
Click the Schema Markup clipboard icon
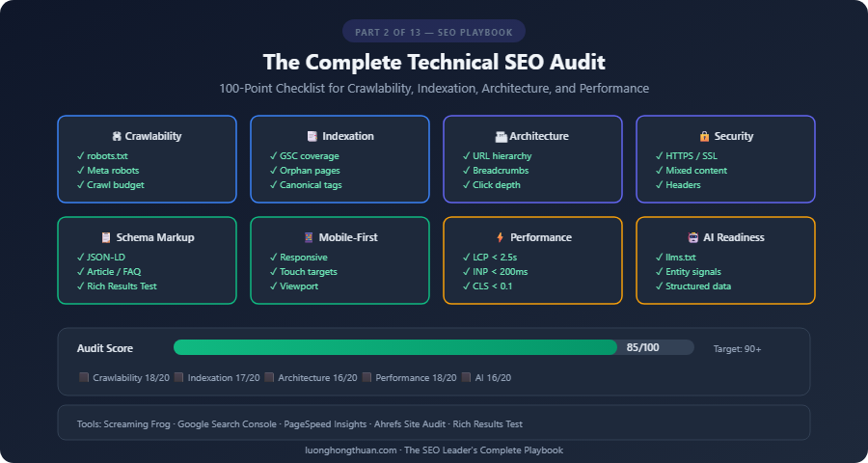pos(106,237)
